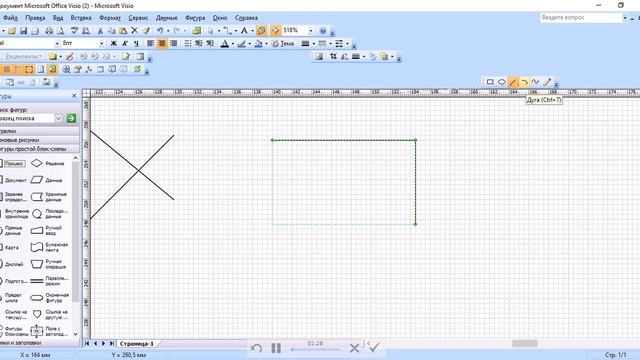640x360 pixels.
Task: Select the Line drawing tool
Action: click(513, 82)
